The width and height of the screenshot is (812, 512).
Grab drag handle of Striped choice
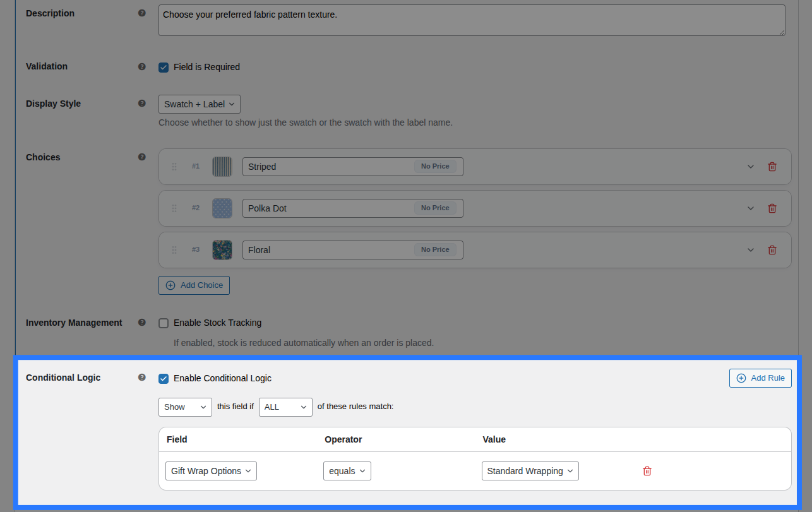174,167
